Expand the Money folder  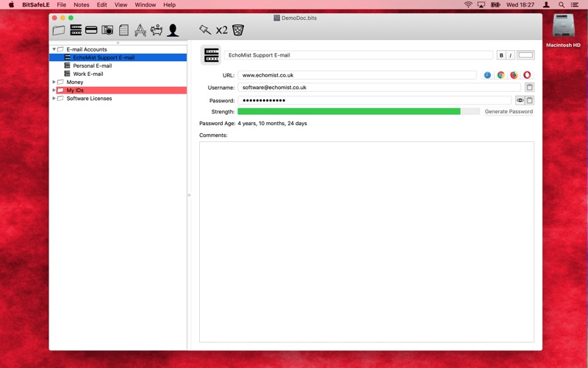point(54,82)
